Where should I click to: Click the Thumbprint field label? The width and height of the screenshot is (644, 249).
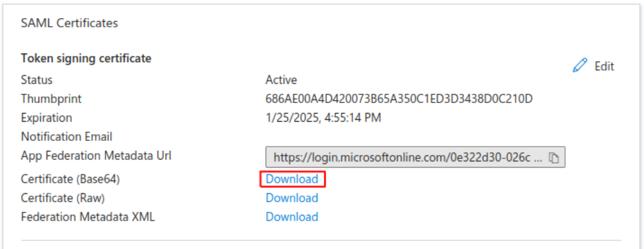(51, 99)
